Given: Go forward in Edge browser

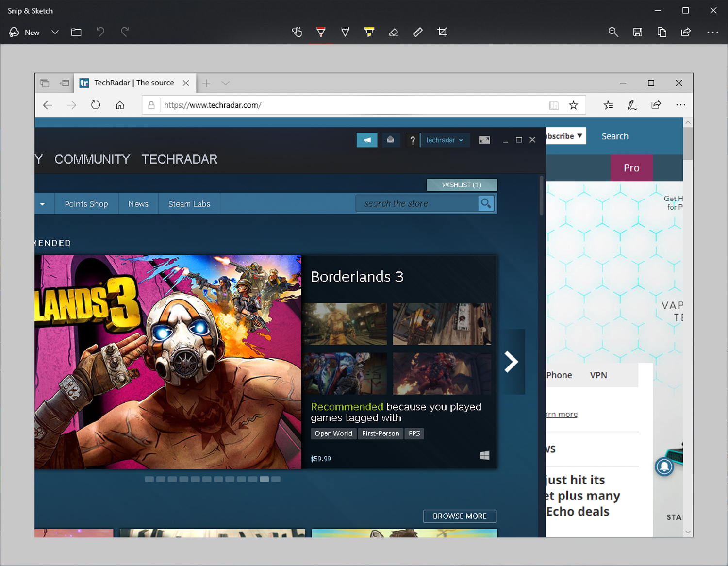Looking at the screenshot, I should pos(72,105).
